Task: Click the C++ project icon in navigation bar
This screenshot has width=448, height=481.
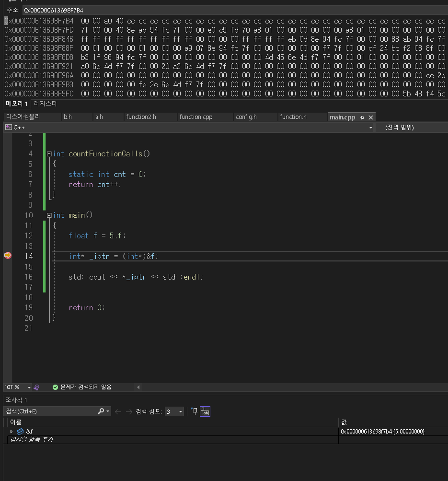Action: click(9, 127)
